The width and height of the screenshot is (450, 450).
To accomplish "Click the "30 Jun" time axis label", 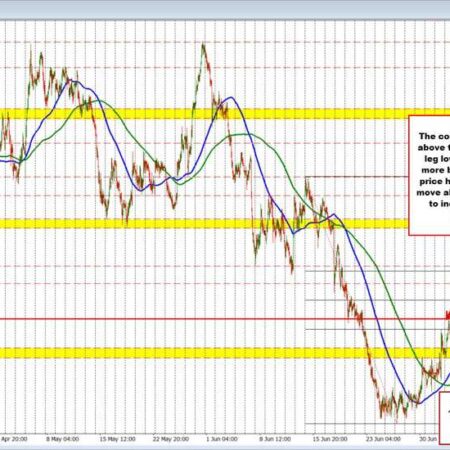I will pyautogui.click(x=428, y=439).
